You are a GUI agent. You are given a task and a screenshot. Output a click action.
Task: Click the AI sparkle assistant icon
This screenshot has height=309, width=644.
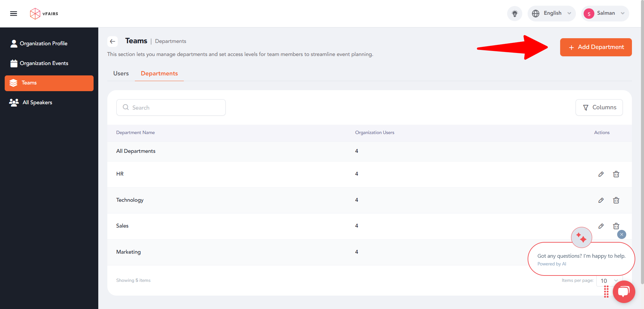(581, 237)
